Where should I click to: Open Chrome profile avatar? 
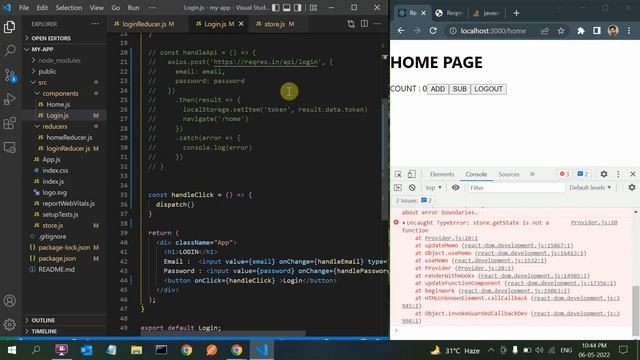613,31
